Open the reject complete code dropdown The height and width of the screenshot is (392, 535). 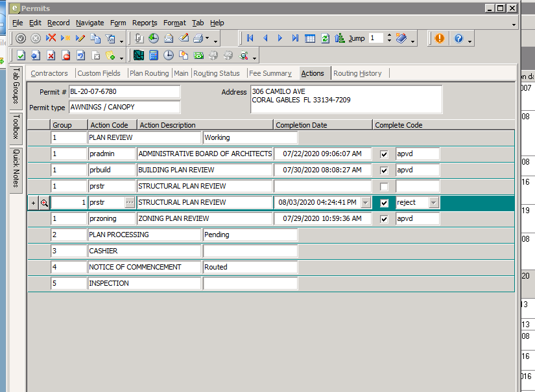tap(434, 203)
